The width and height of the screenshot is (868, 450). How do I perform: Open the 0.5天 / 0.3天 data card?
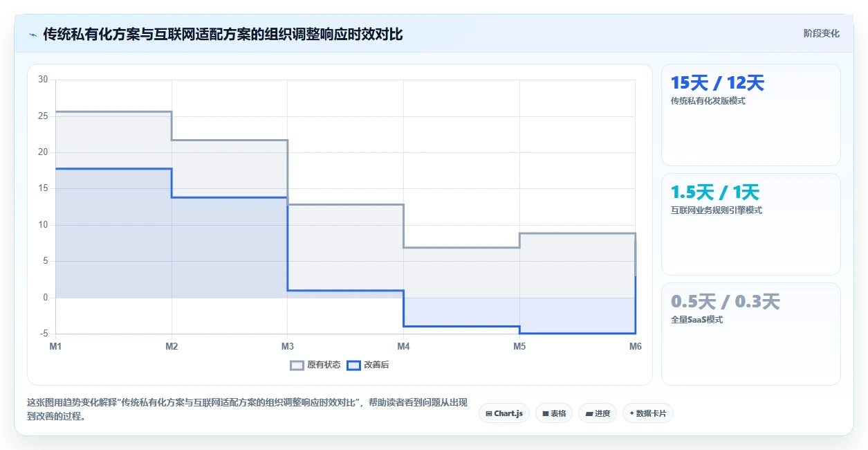[x=750, y=334]
